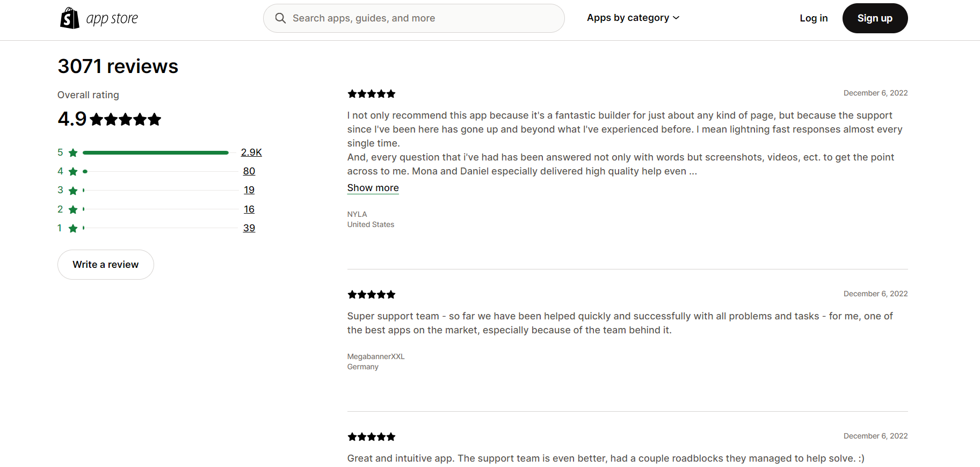Image resolution: width=980 pixels, height=467 pixels.
Task: Open the 19 three-star reviews link
Action: pyautogui.click(x=249, y=190)
